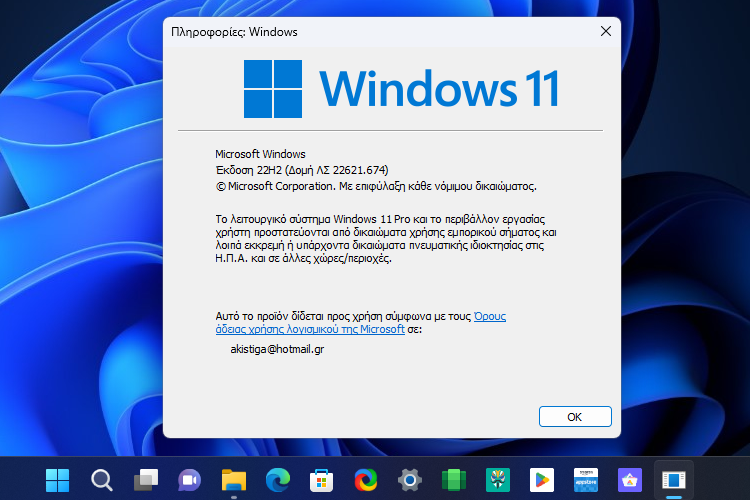Viewport: 750px width, 500px height.
Task: Click the Microsoft Windows text line
Action: point(260,154)
